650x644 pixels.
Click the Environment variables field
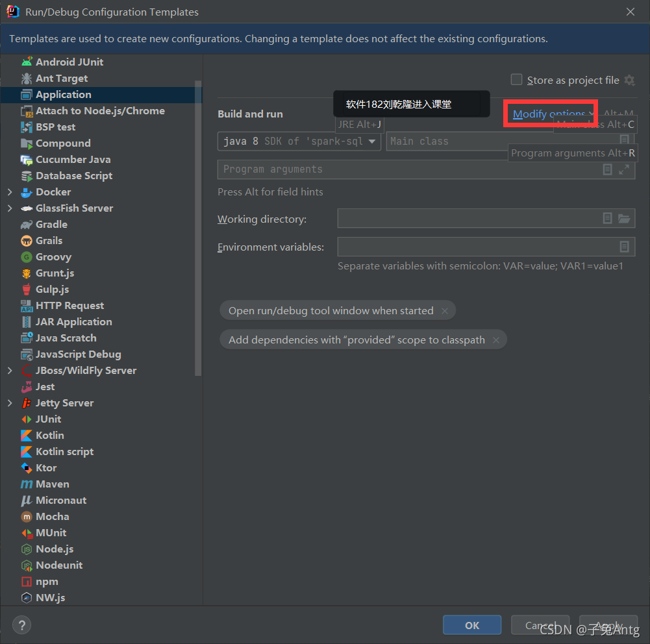486,247
